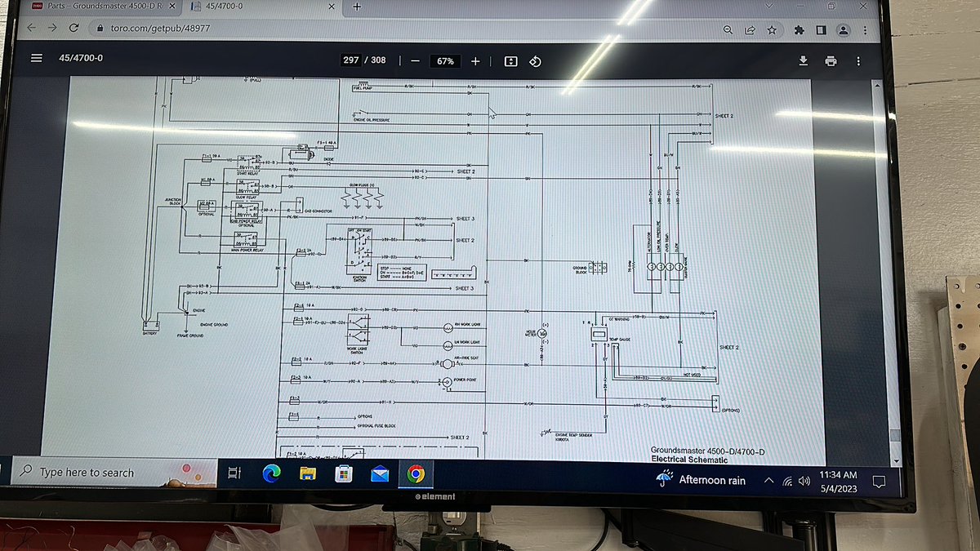The image size is (980, 551).
Task: Open the Afternoon rain weather widget
Action: [702, 480]
